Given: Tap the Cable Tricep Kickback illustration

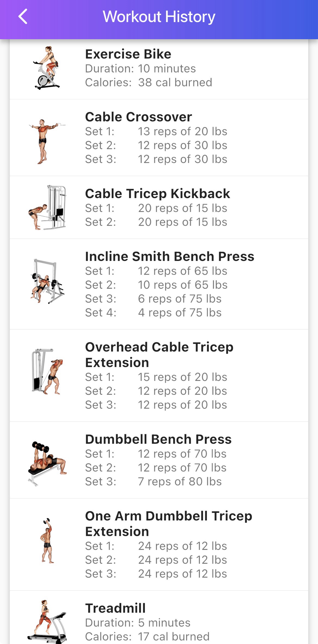Looking at the screenshot, I should (x=47, y=207).
